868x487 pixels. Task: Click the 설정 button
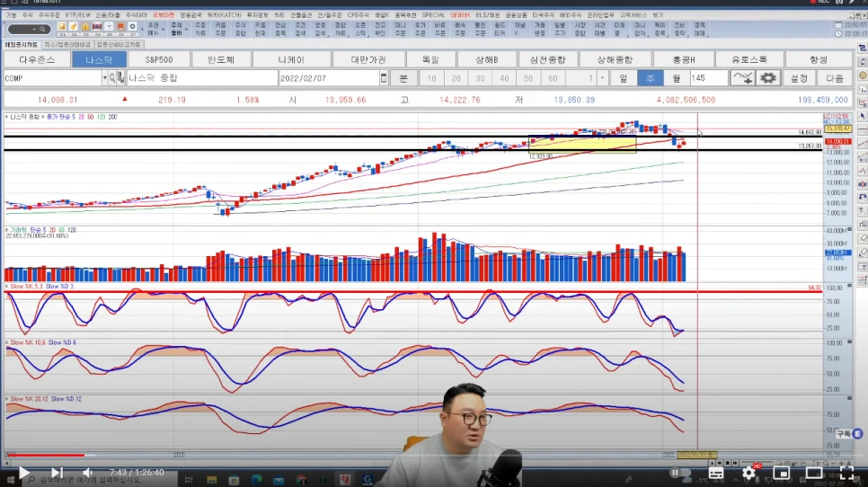[x=799, y=78]
